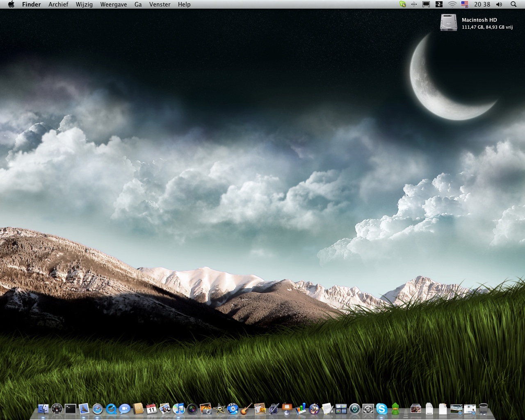Open the Displays menu bar icon

[x=426, y=4]
